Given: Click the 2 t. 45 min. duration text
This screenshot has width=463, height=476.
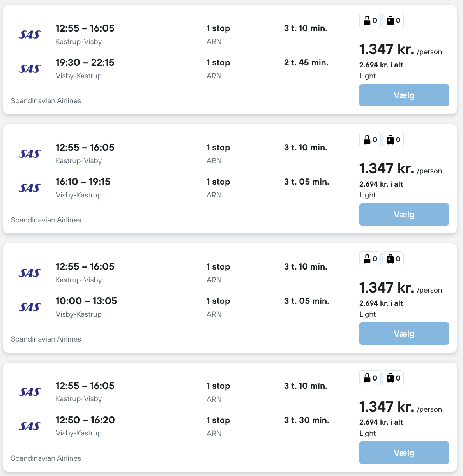Looking at the screenshot, I should [306, 63].
